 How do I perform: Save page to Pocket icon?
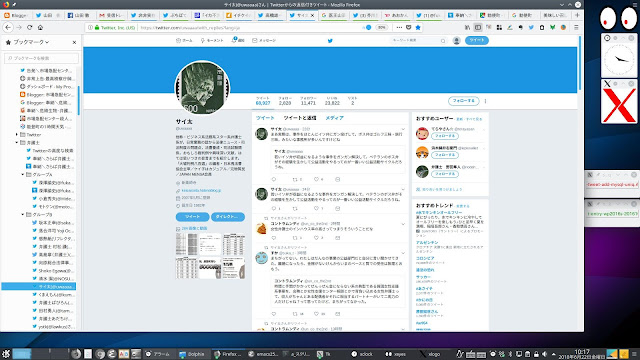click(409, 27)
